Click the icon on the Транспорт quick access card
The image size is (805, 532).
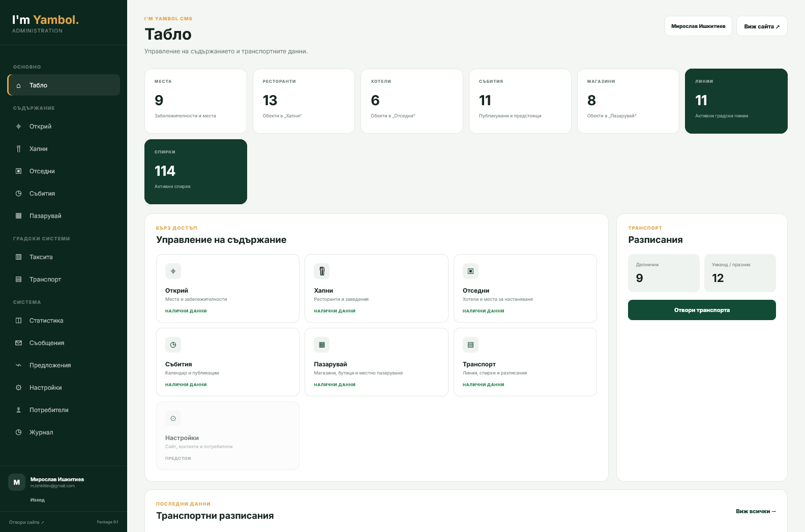tap(470, 345)
